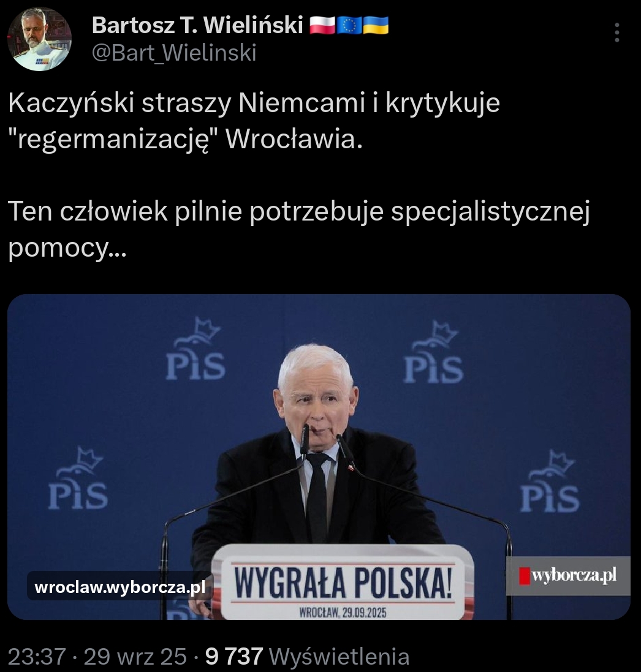Screen dimensions: 641x672
Task: Click the WYGRAŁA POLSKA! podium sign
Action: tap(343, 583)
